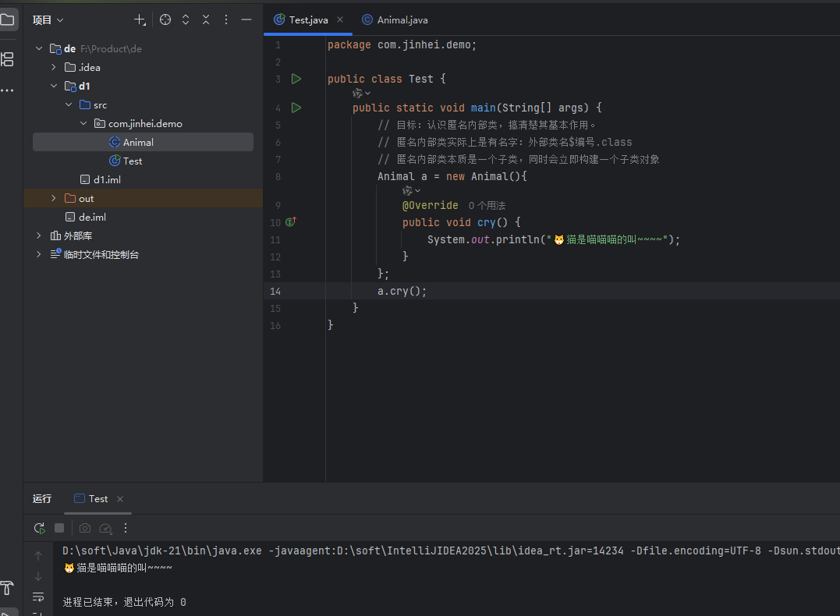Click line number 14 in the gutter
The image size is (840, 616).
tap(275, 292)
